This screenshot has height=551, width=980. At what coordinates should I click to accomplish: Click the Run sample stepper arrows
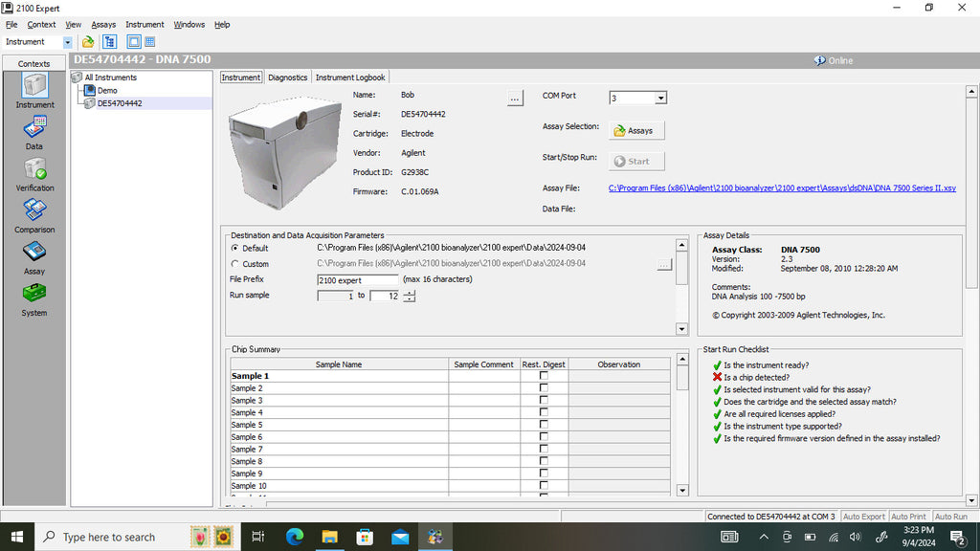point(410,297)
